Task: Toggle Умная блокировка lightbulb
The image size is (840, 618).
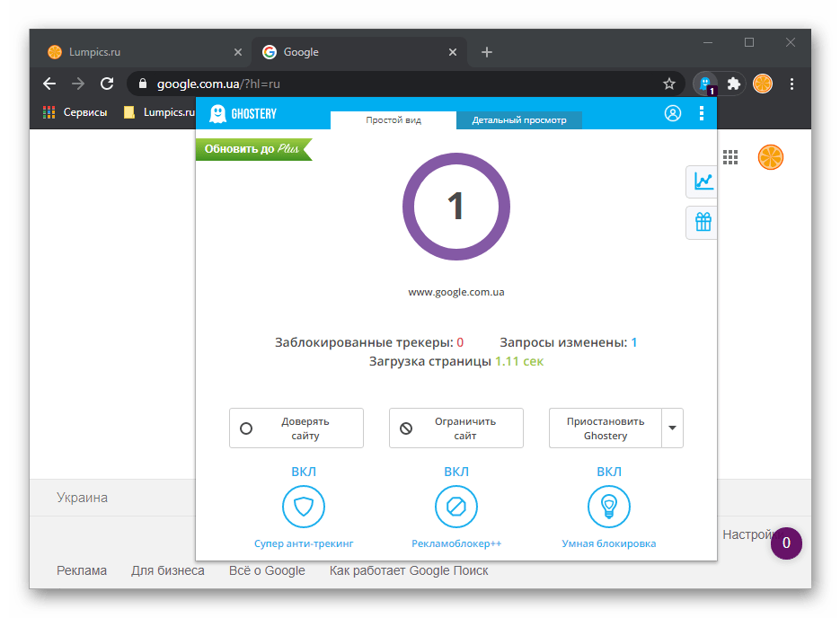Action: point(609,508)
